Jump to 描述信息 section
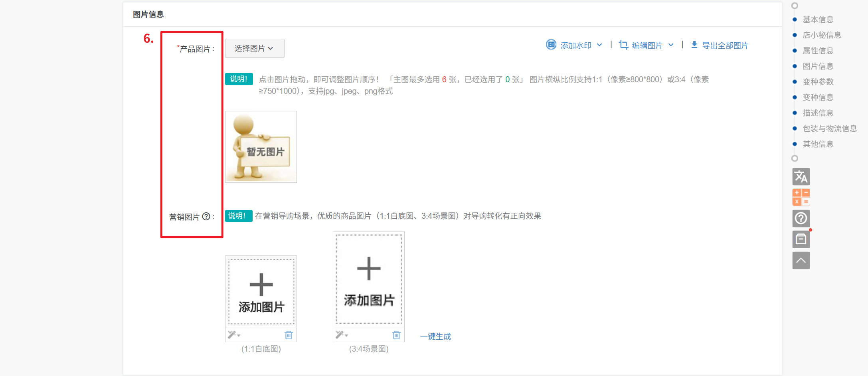 818,113
